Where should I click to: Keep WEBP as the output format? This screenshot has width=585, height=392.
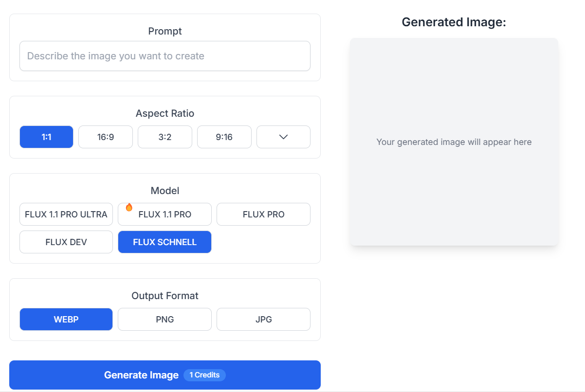[66, 319]
